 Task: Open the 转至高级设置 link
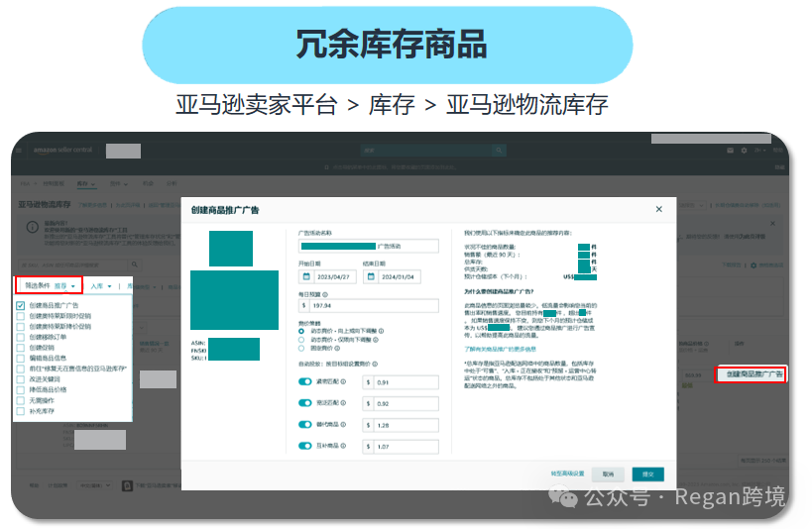point(567,474)
